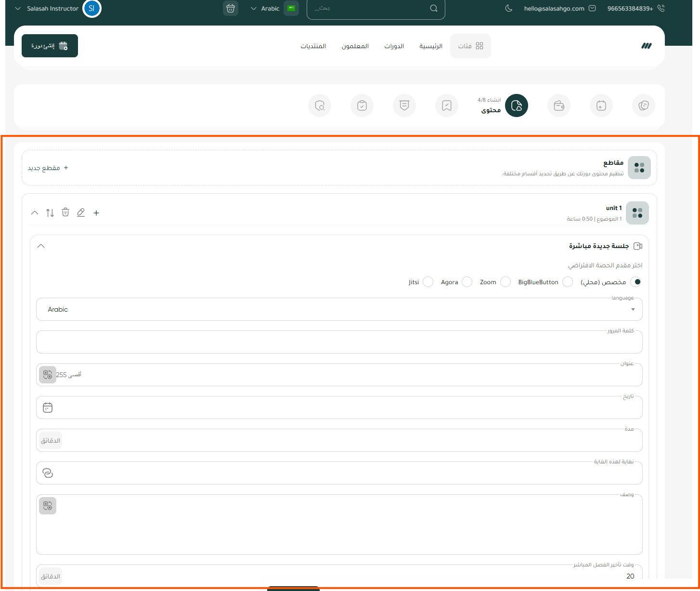Viewport: 700px width, 591px height.
Task: Open the calendar-plus wizard step
Action: 601,105
